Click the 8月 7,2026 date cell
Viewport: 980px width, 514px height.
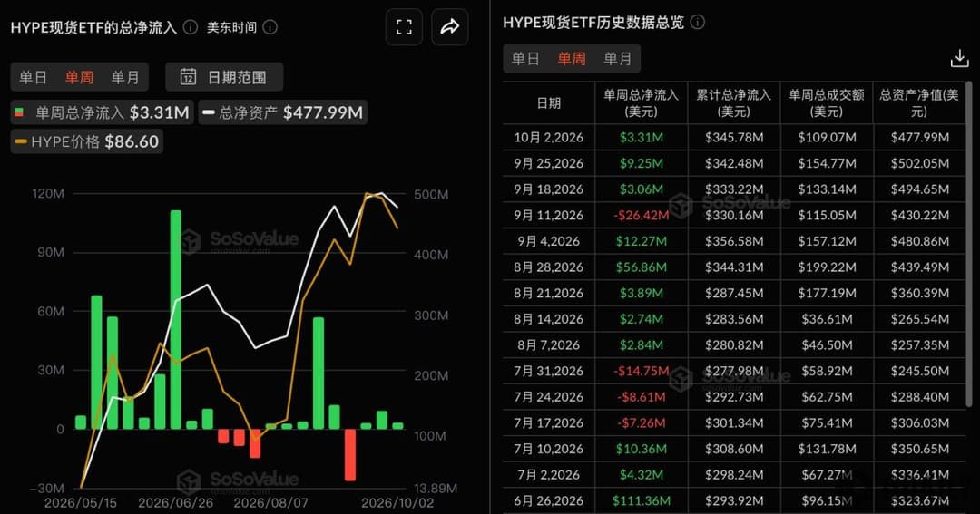point(549,344)
